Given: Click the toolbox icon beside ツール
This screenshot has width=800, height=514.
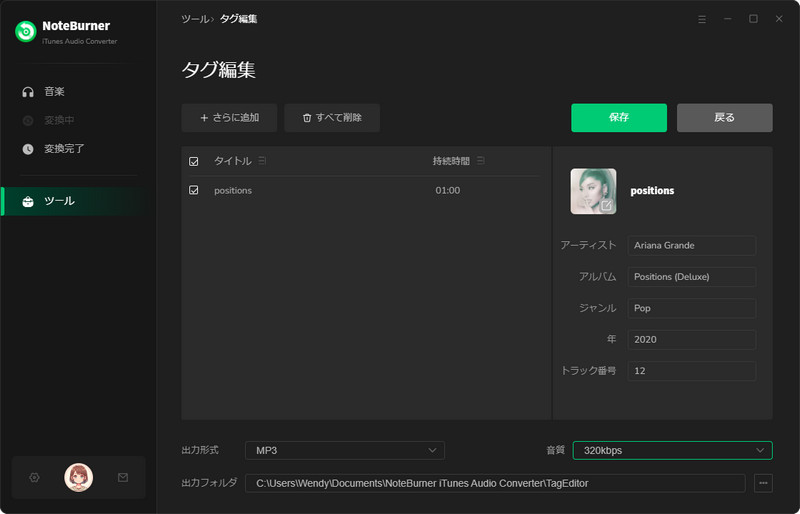Looking at the screenshot, I should click(28, 202).
